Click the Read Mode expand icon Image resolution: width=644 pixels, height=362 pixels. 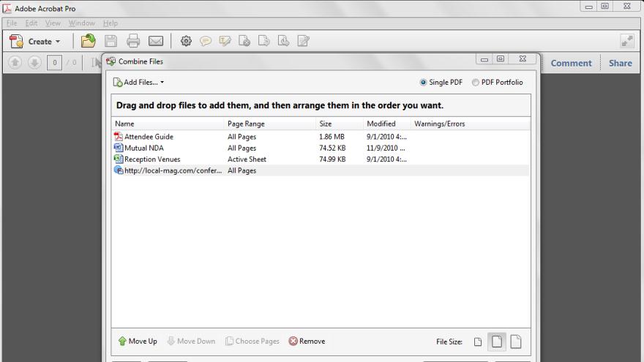coord(627,41)
